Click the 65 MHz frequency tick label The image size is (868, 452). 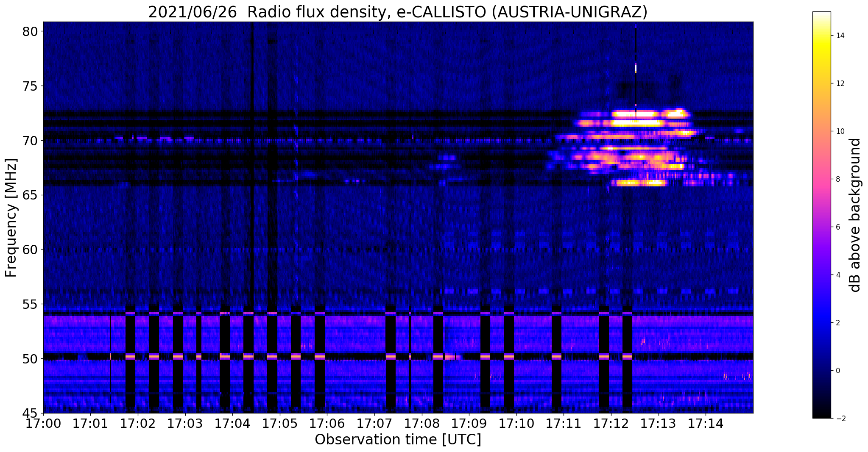pyautogui.click(x=31, y=195)
